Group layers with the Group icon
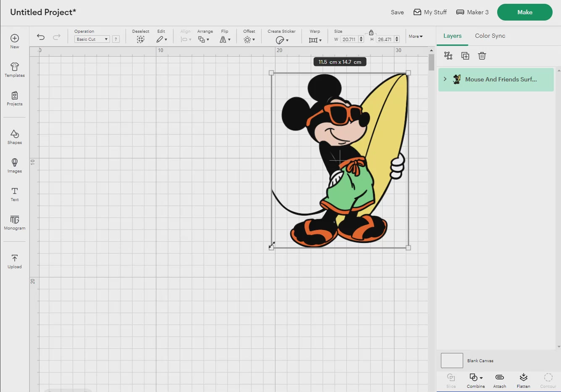 point(448,56)
